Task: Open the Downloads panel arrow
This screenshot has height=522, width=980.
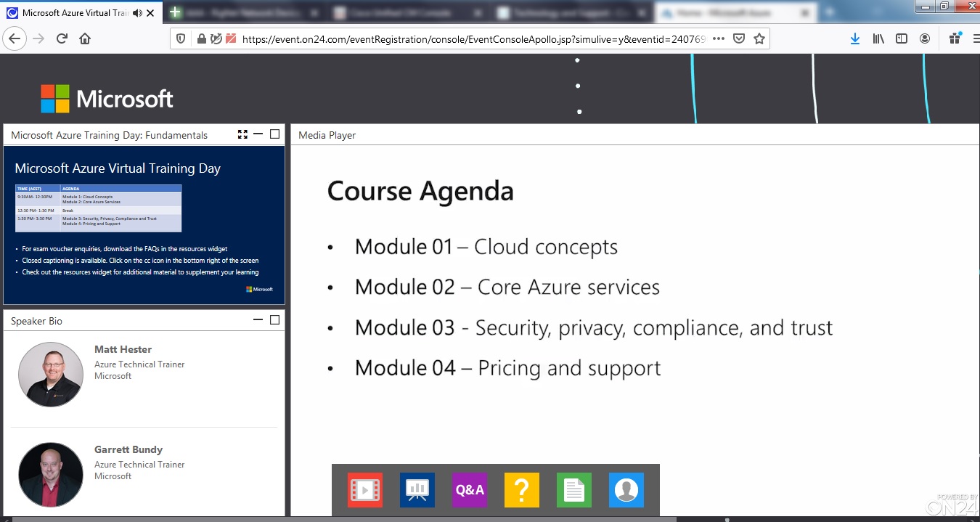Action: (854, 38)
